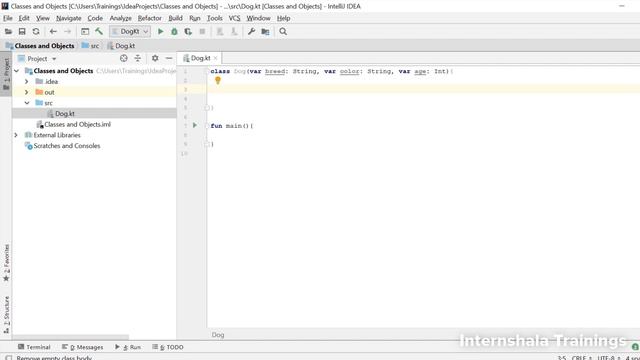Expand the .idea folder

[27, 82]
